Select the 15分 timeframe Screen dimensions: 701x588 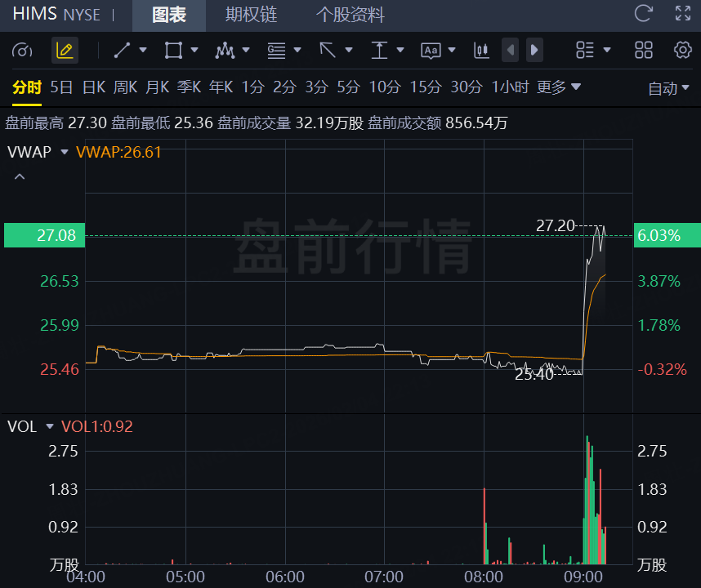pyautogui.click(x=426, y=87)
